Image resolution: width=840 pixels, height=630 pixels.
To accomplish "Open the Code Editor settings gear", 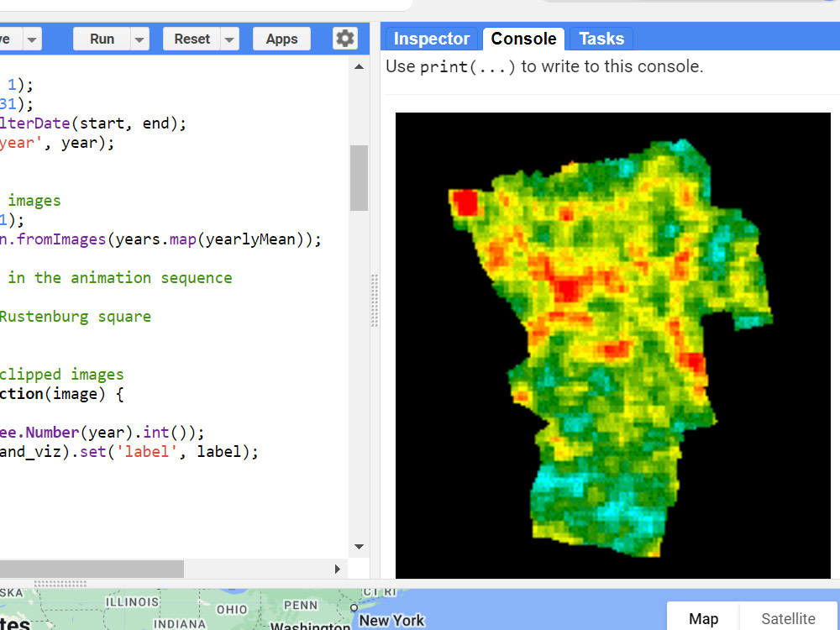I will pyautogui.click(x=345, y=38).
